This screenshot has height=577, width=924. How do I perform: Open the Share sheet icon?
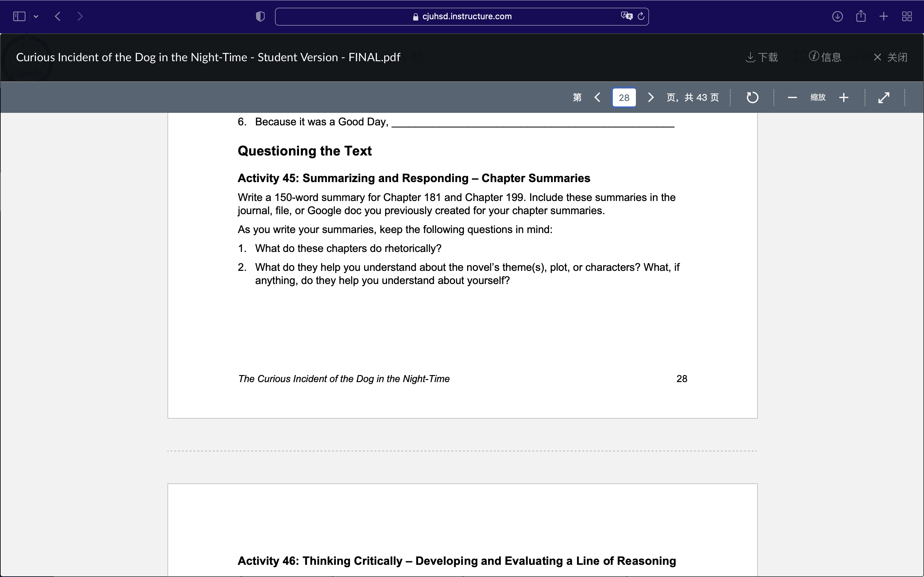coord(860,16)
